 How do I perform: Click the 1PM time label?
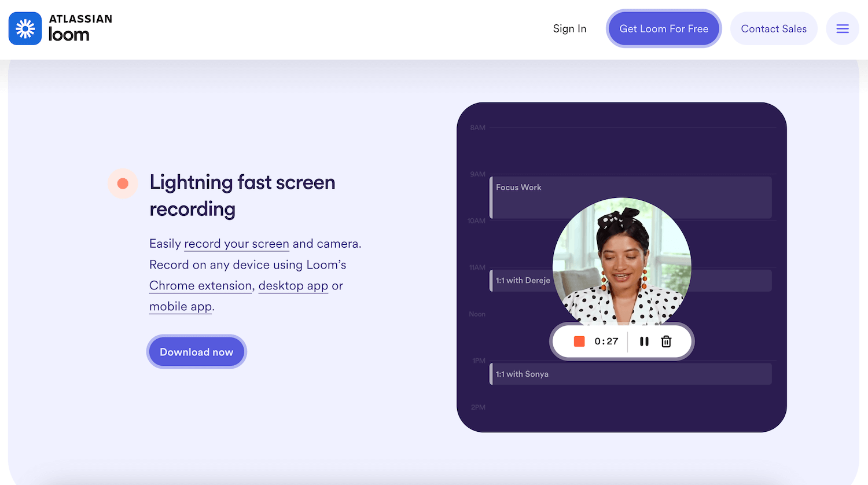pyautogui.click(x=479, y=361)
